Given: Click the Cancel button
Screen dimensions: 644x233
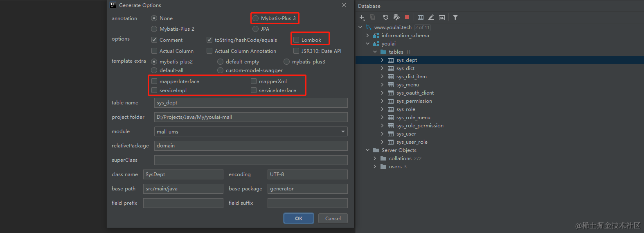Looking at the screenshot, I should [333, 218].
